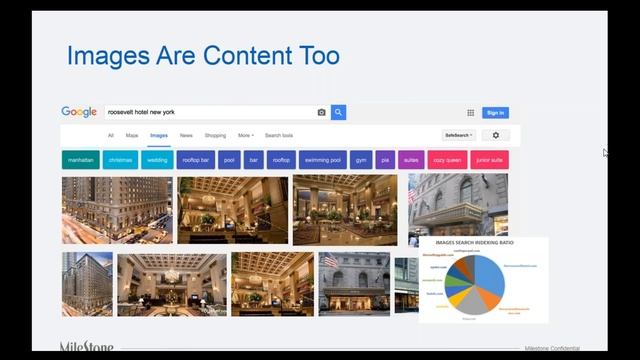Select the junior suite filter chip

489,160
